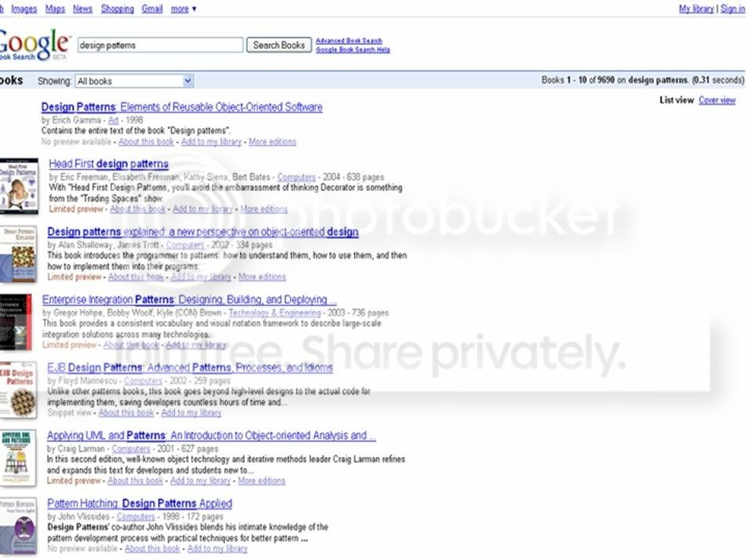
Task: Click the Google Book Search logo
Action: (x=35, y=44)
